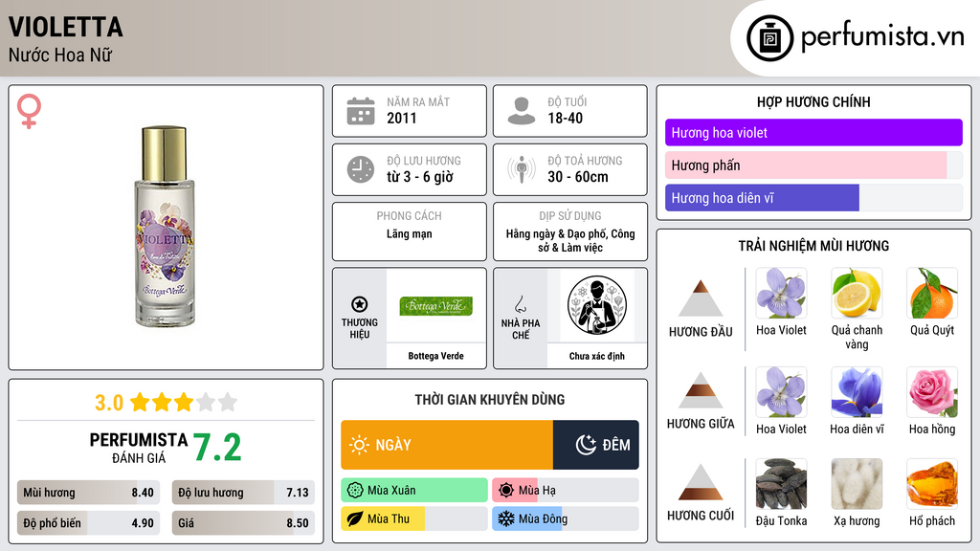The image size is (980, 551).
Task: Click the base notes pyramid icon above Hương cuối
Action: (701, 482)
